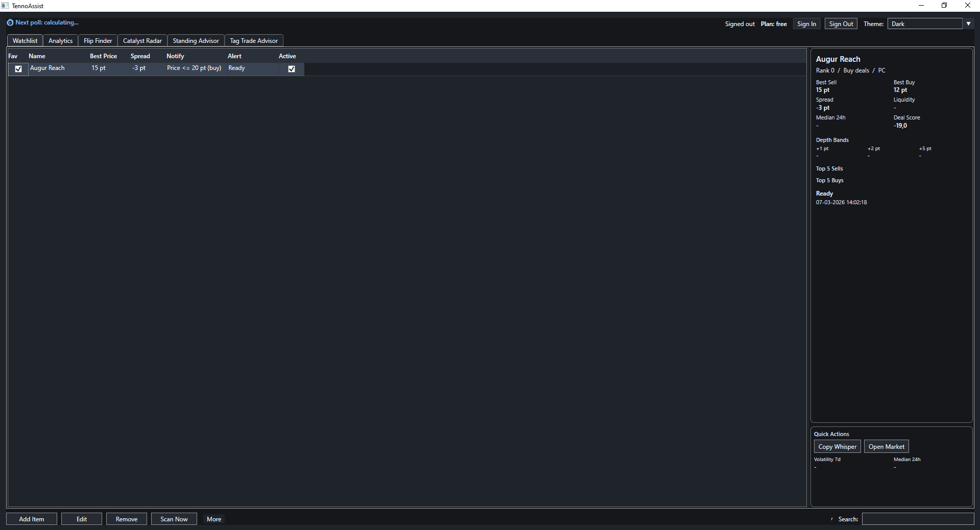
Task: Open the Flip Finder tab
Action: pyautogui.click(x=98, y=40)
